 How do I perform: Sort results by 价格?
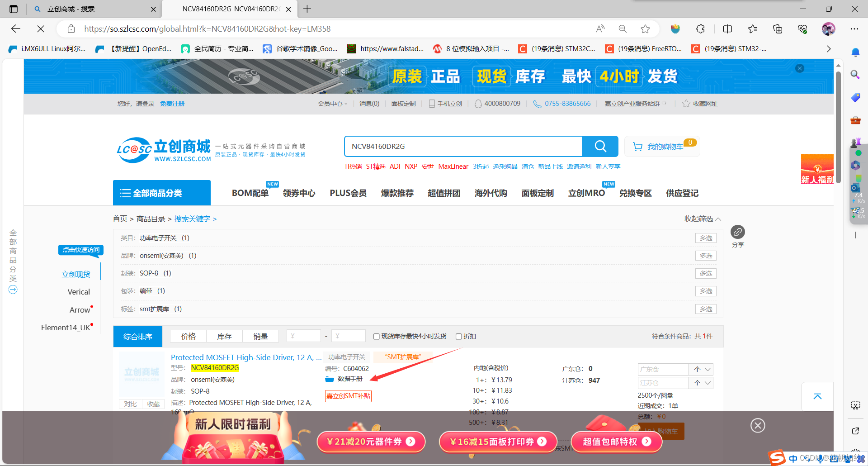[x=188, y=336]
